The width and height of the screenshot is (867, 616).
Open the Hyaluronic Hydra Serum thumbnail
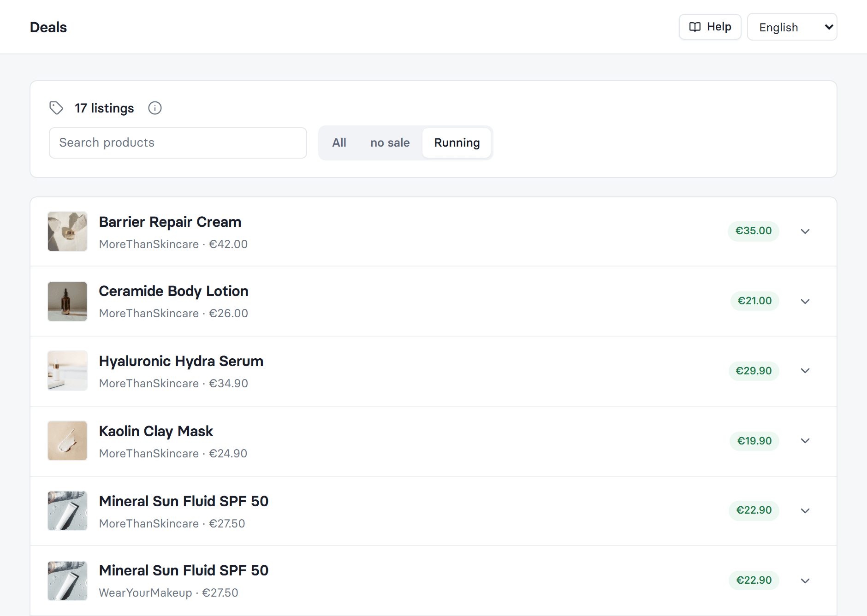pos(67,371)
